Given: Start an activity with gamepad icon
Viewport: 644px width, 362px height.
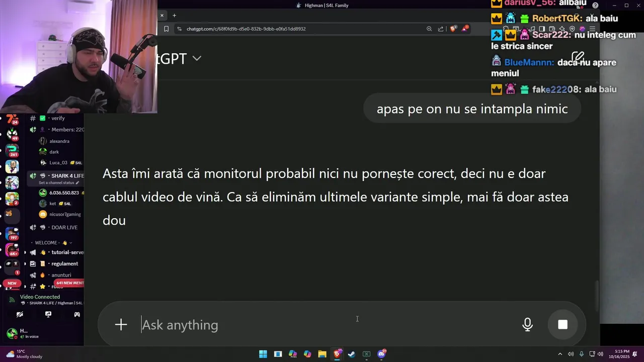Looking at the screenshot, I should 77,314.
